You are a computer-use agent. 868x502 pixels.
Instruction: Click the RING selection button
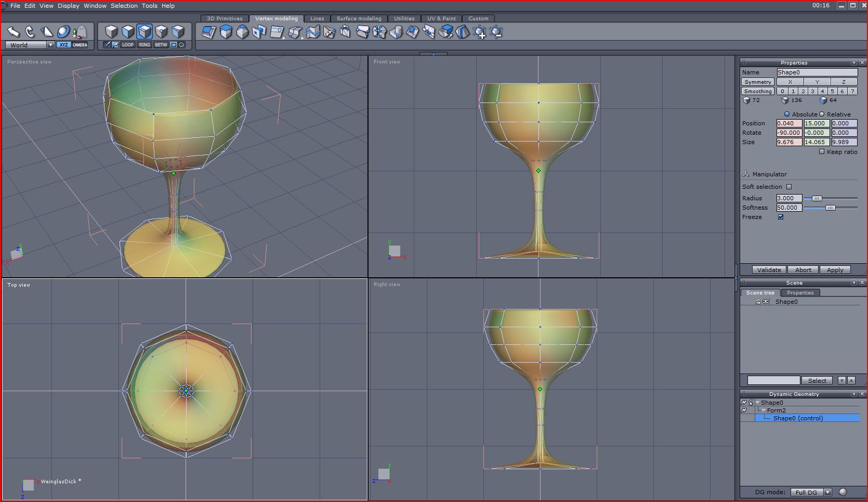[x=144, y=45]
